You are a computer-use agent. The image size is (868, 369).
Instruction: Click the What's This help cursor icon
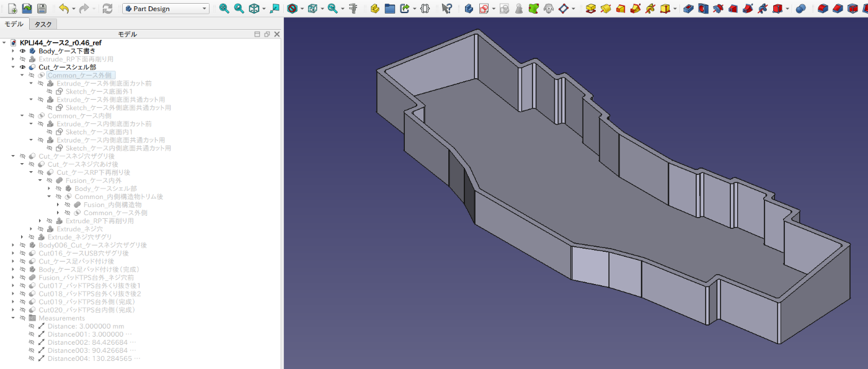446,9
